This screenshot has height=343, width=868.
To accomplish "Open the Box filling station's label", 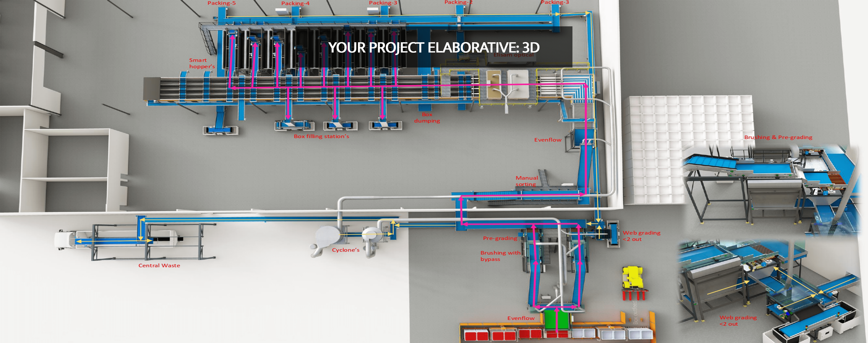I will click(x=321, y=136).
